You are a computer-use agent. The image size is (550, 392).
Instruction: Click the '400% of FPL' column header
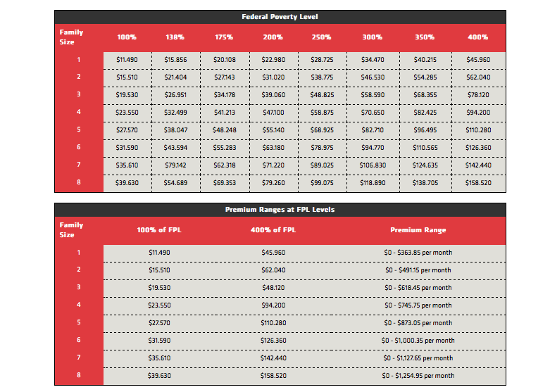[273, 230]
